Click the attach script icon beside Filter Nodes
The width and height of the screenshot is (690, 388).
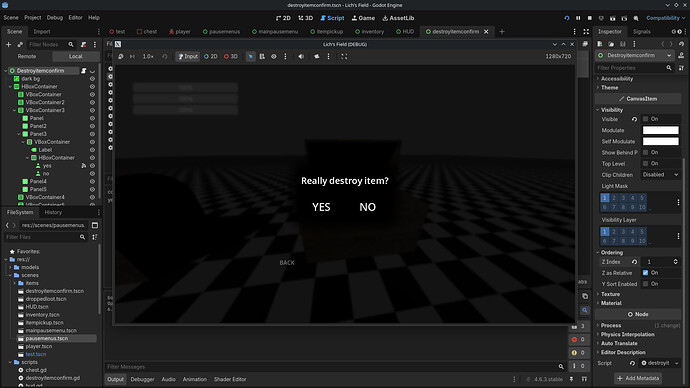84,44
